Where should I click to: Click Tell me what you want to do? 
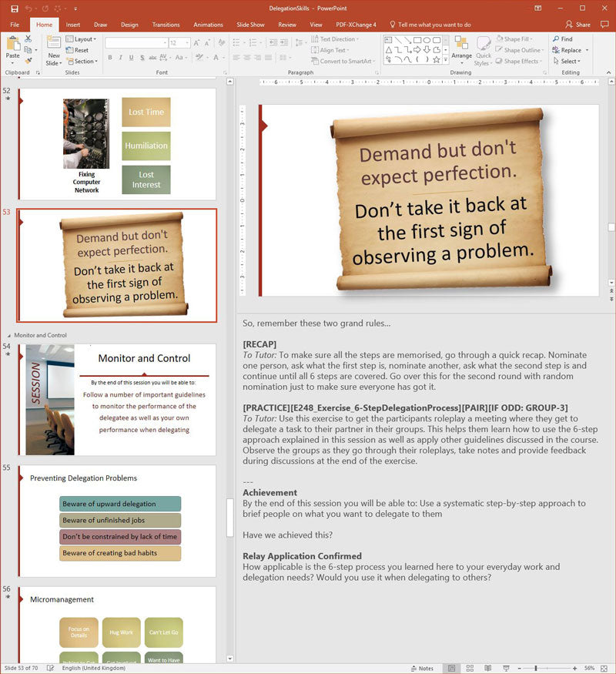tap(430, 25)
